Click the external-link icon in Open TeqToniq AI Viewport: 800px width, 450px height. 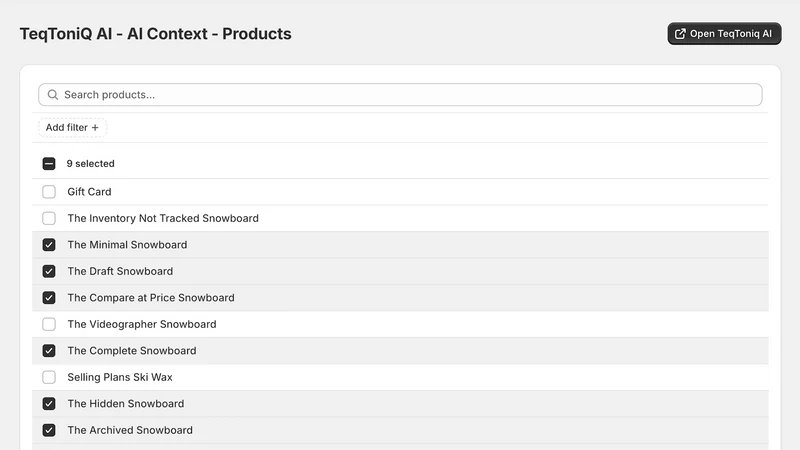pos(680,34)
